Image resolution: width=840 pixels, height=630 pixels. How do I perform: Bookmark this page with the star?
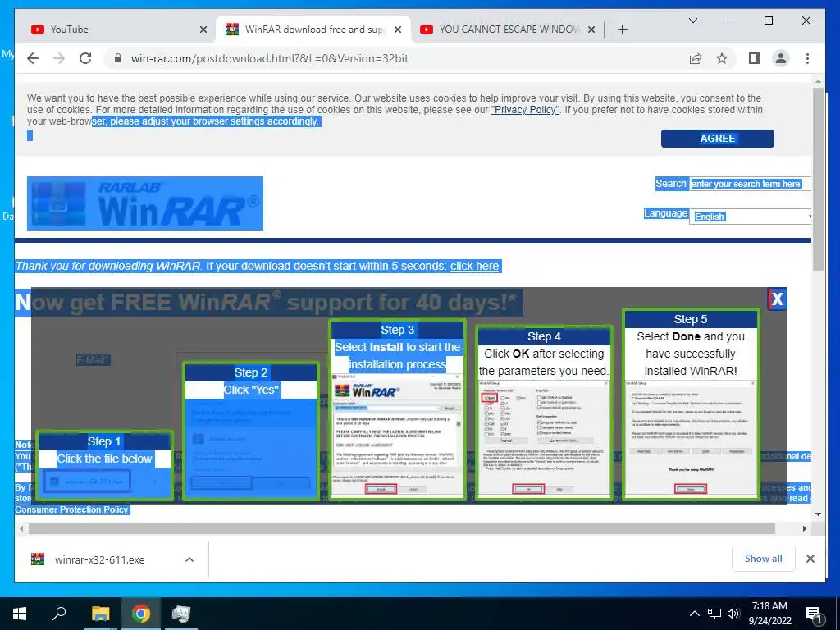[x=722, y=58]
